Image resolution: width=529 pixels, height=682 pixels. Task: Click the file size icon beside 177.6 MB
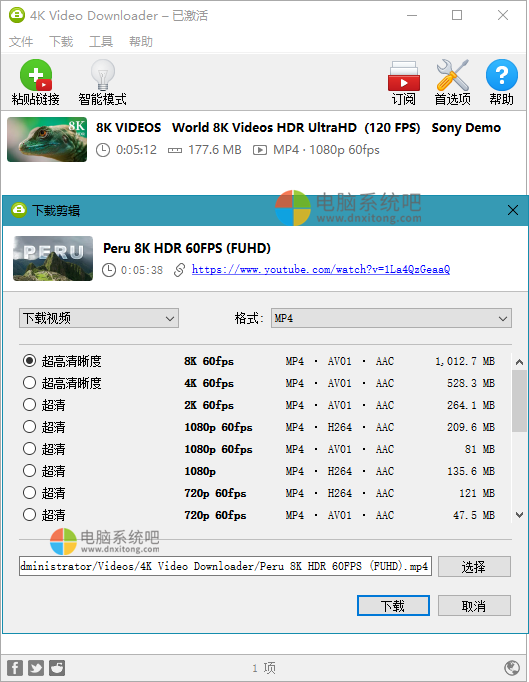(x=175, y=150)
